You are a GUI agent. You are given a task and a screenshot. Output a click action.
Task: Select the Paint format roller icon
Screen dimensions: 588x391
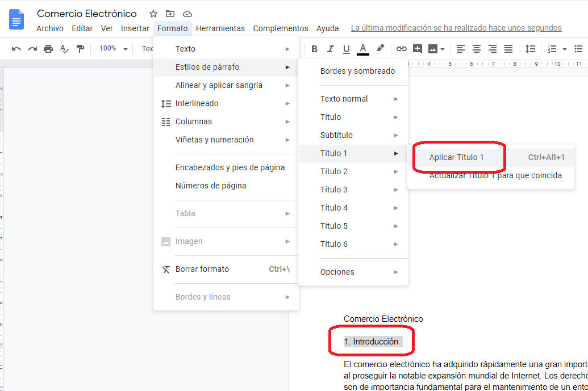(80, 49)
